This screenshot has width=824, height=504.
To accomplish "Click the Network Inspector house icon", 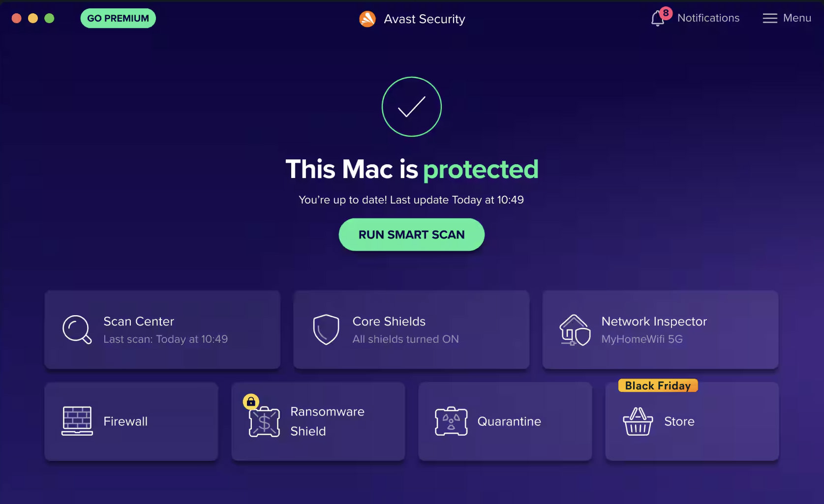I will coord(575,329).
